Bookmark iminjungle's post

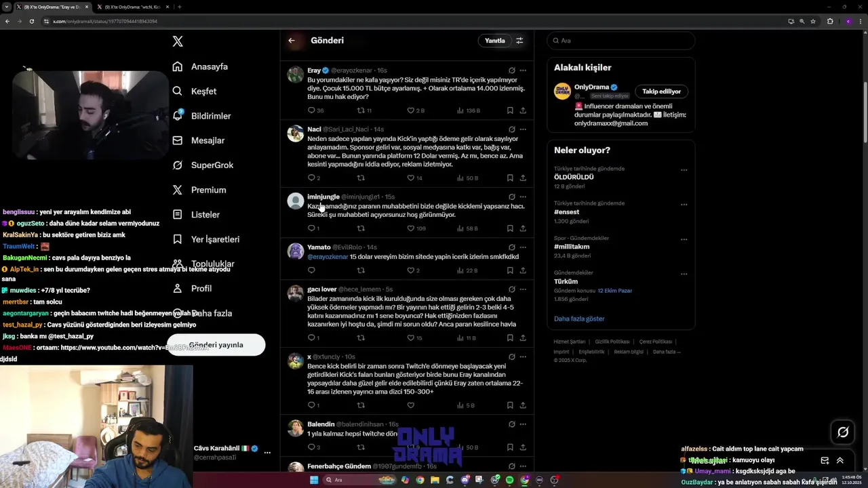[x=510, y=228]
